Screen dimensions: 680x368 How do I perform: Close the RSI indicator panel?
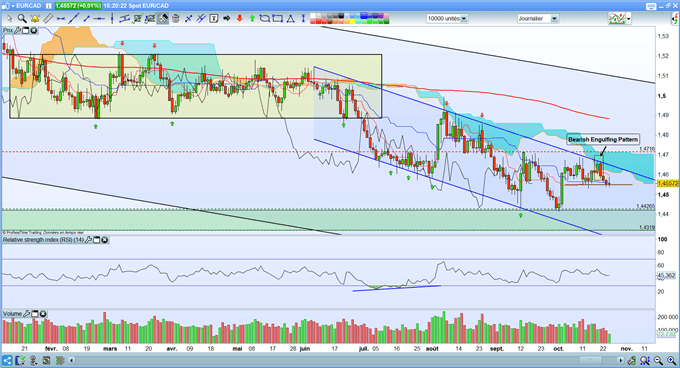(x=105, y=240)
